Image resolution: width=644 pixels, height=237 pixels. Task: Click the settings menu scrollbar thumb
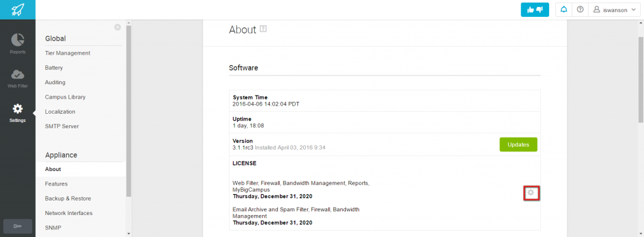128,111
